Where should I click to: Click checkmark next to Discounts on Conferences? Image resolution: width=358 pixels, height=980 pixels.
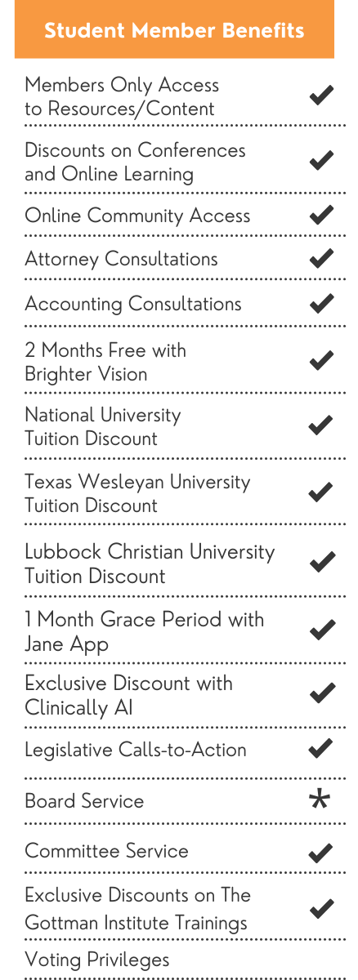(321, 160)
